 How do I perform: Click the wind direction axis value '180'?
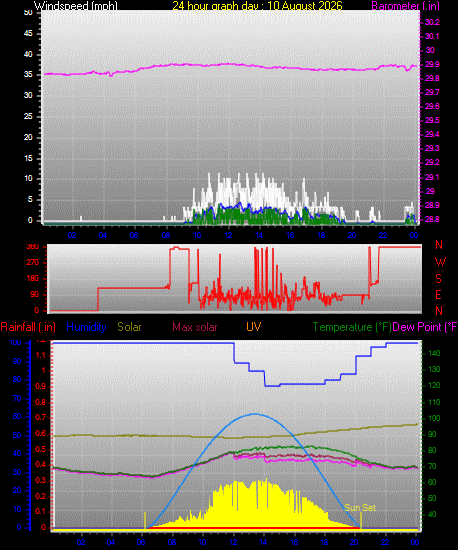pos(33,279)
